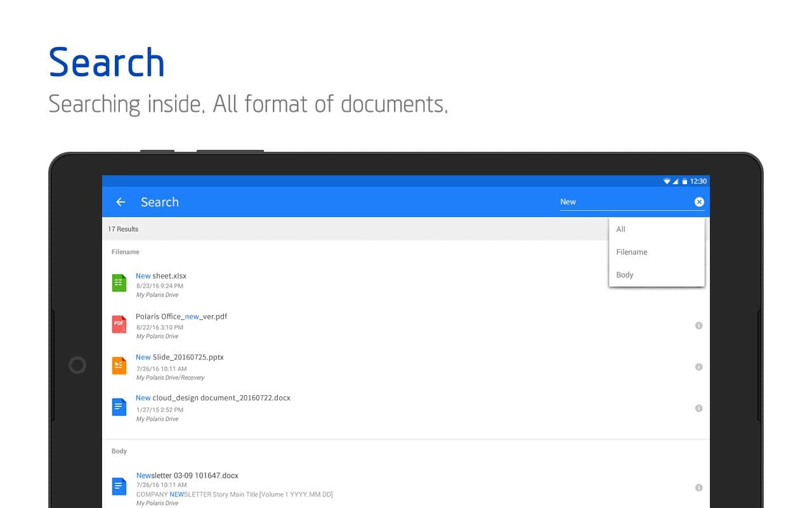This screenshot has width=812, height=508.
Task: Click the blue document icon for Newsletter file
Action: (119, 486)
